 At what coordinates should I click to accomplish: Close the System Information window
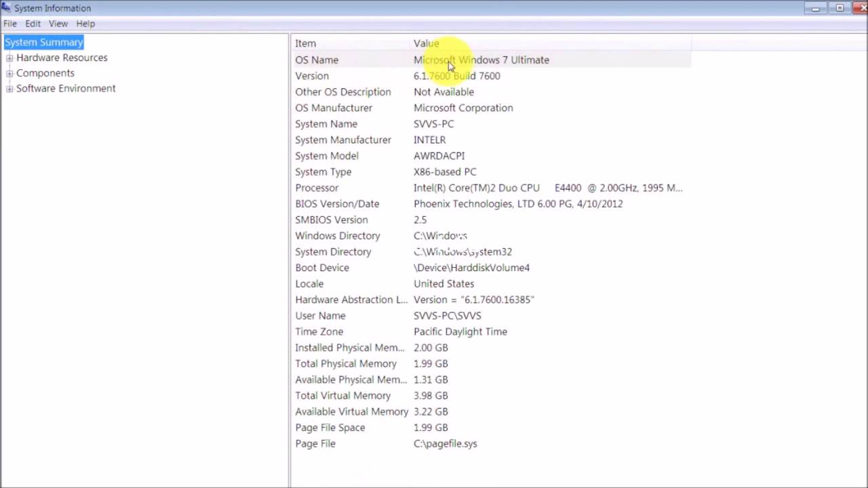pos(859,8)
